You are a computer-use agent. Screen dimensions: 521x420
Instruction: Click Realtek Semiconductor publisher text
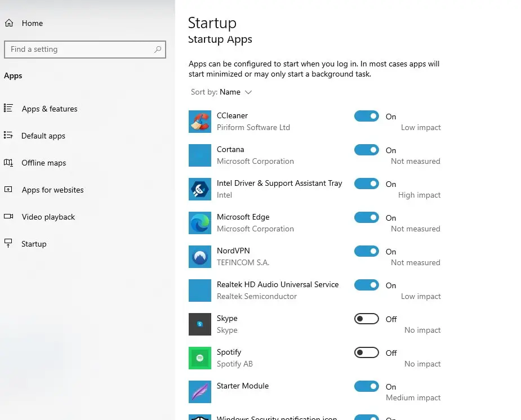256,296
